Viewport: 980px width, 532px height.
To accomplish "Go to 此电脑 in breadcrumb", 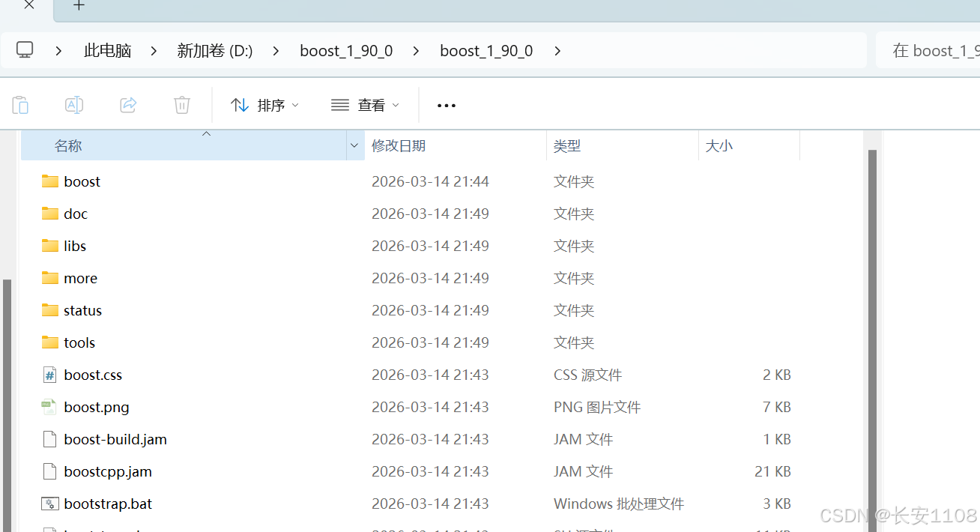I will pyautogui.click(x=108, y=51).
